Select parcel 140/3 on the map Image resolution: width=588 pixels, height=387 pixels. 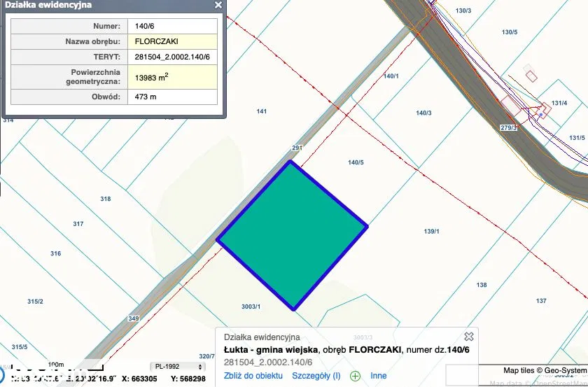[423, 113]
